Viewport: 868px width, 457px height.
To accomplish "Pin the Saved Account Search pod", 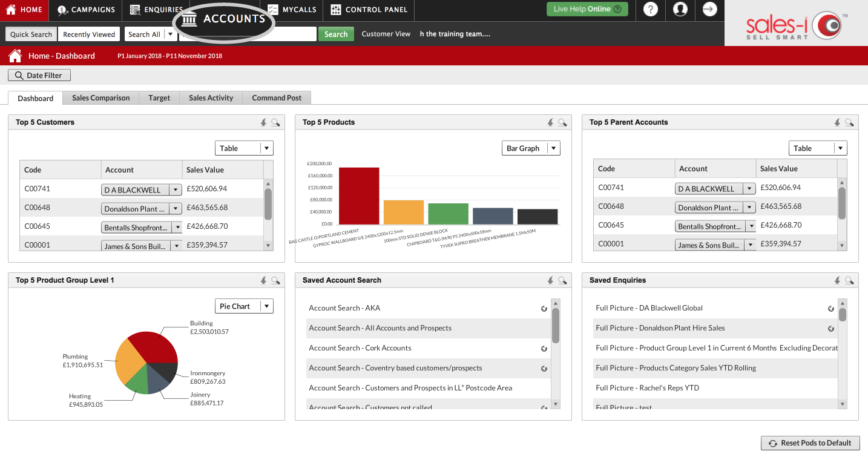I will click(x=550, y=280).
